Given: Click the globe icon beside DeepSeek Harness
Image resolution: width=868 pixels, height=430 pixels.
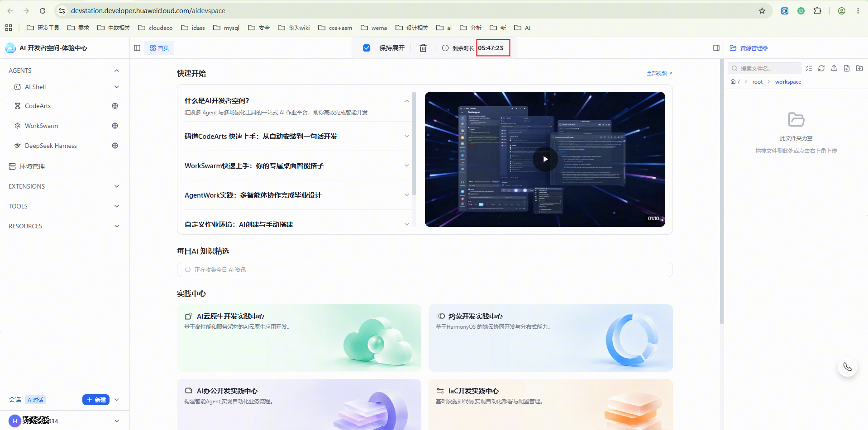Looking at the screenshot, I should tap(115, 146).
